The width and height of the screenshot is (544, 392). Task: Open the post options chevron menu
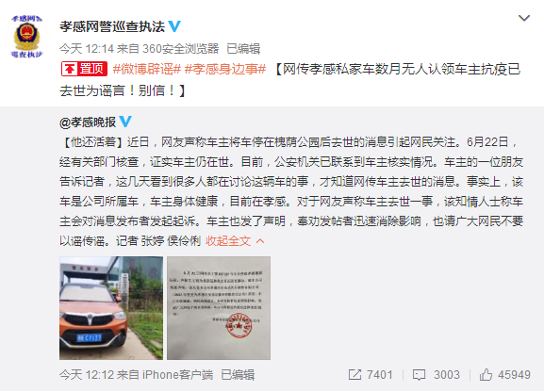[x=524, y=18]
